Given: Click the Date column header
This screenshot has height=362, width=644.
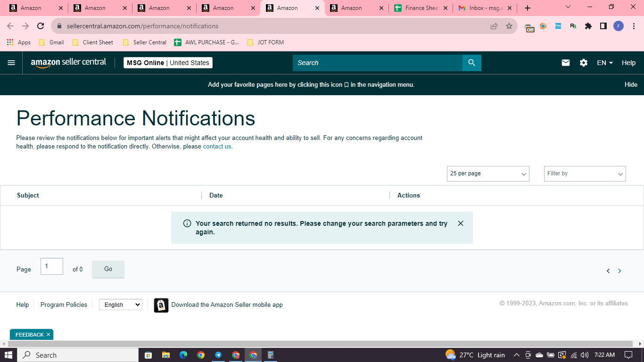Looking at the screenshot, I should tap(216, 195).
